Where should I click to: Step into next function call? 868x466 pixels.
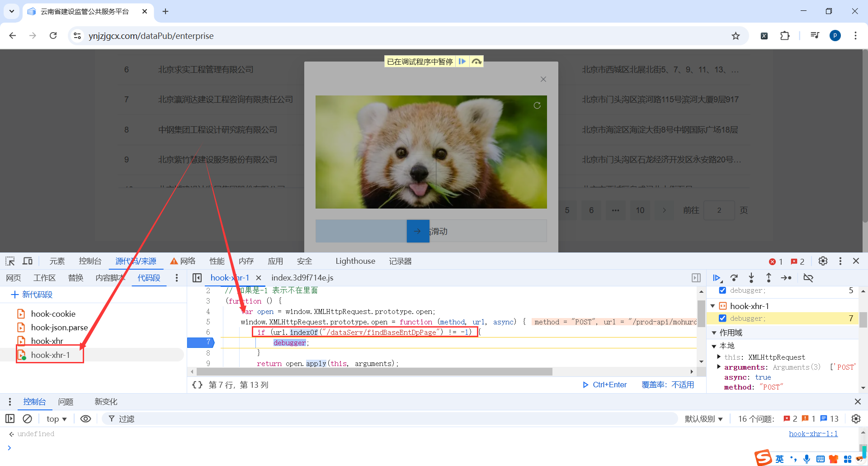click(751, 278)
